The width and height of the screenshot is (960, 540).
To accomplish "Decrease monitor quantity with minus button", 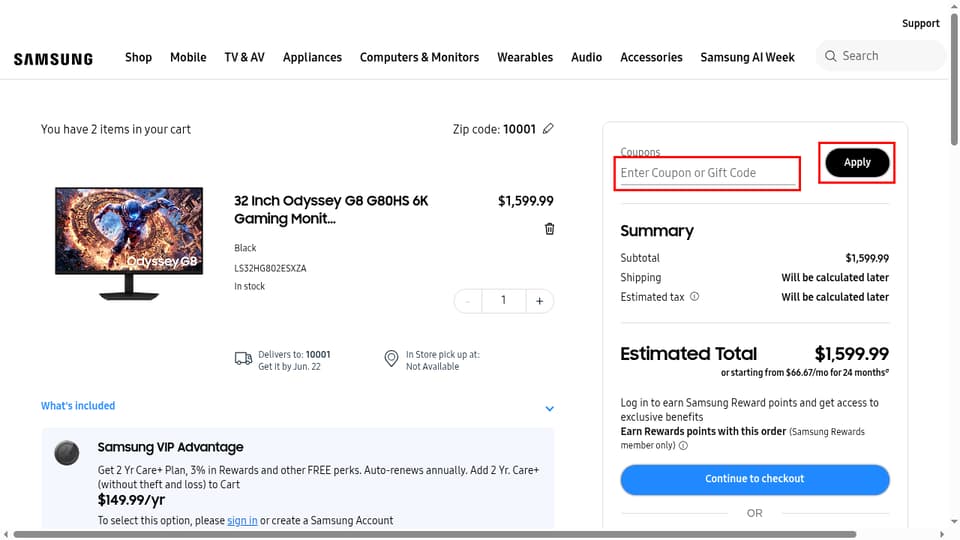I will [x=468, y=301].
